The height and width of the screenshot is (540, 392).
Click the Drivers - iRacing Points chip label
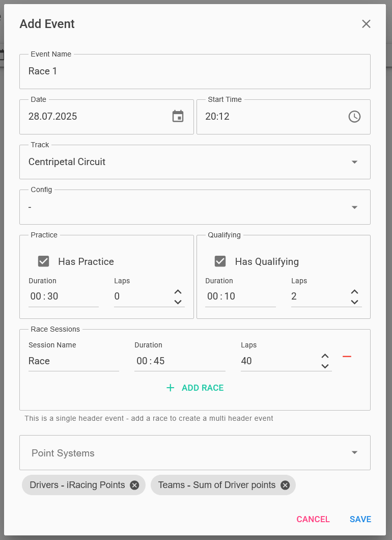[x=77, y=485]
